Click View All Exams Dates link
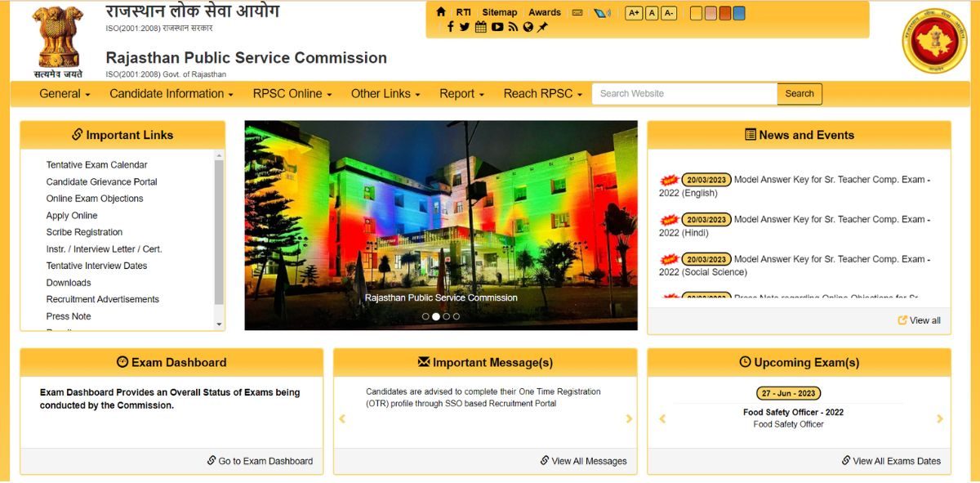The height and width of the screenshot is (483, 980). [x=891, y=461]
